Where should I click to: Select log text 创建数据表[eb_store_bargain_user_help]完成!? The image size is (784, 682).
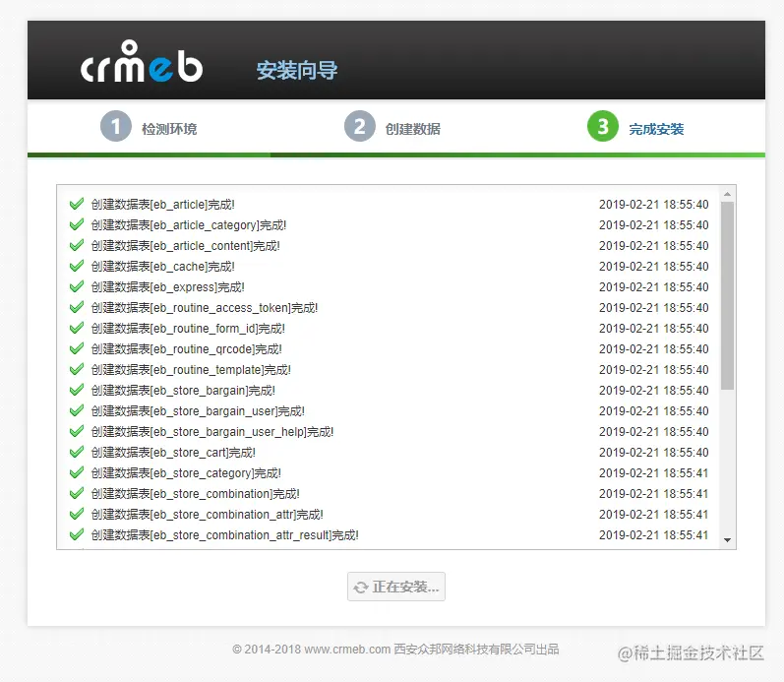(x=212, y=432)
